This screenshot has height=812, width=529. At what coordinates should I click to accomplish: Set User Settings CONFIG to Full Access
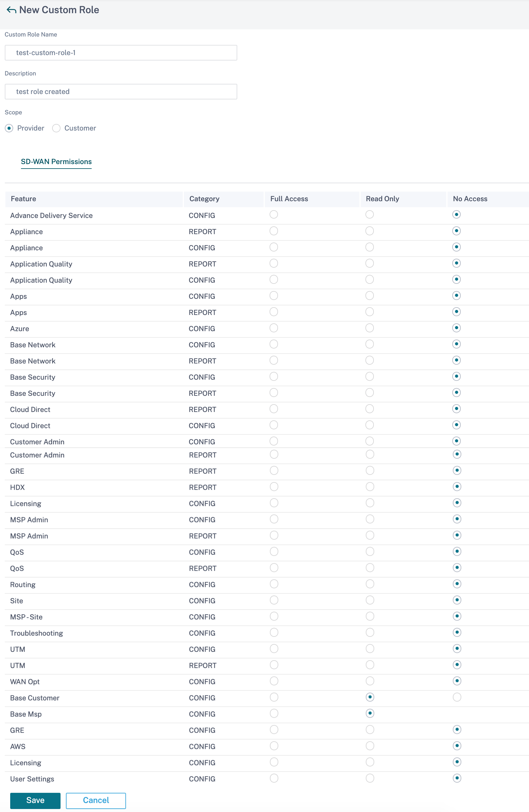pyautogui.click(x=274, y=778)
